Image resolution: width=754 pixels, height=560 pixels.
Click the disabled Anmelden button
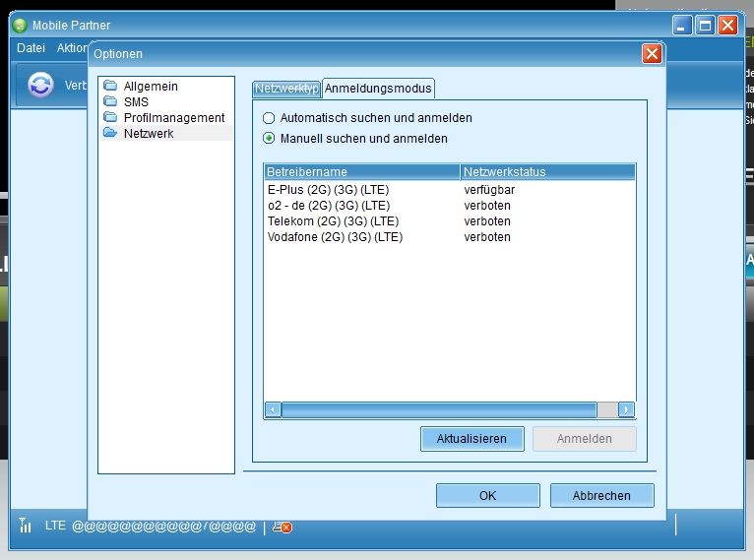(585, 438)
